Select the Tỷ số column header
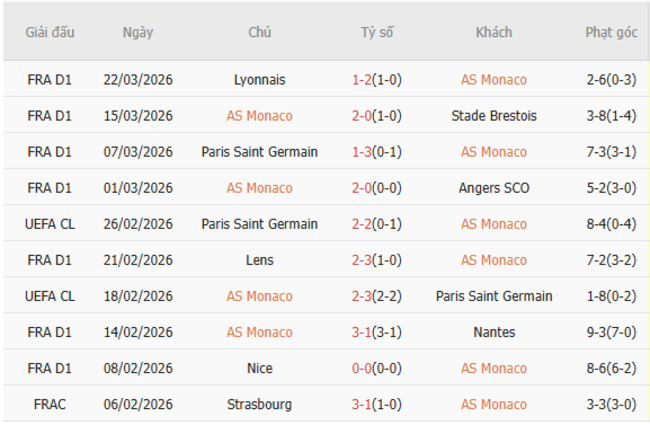This screenshot has height=425, width=650. (x=377, y=32)
